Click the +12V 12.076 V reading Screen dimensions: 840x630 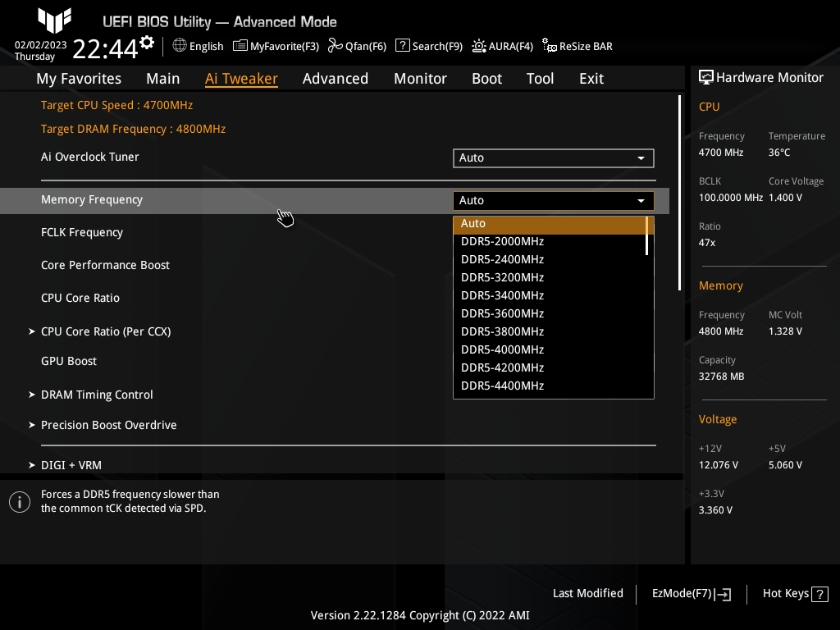point(719,465)
